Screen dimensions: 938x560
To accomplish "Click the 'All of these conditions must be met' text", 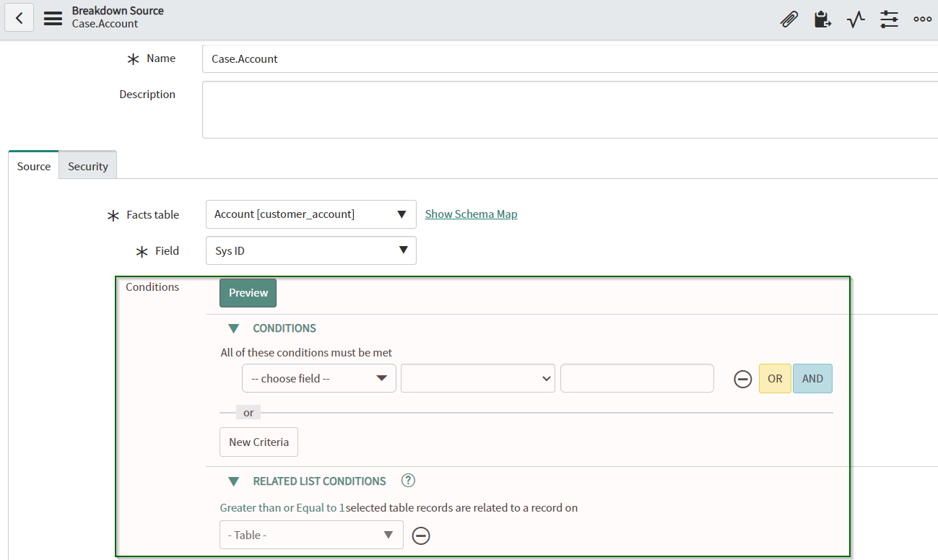I will click(306, 353).
